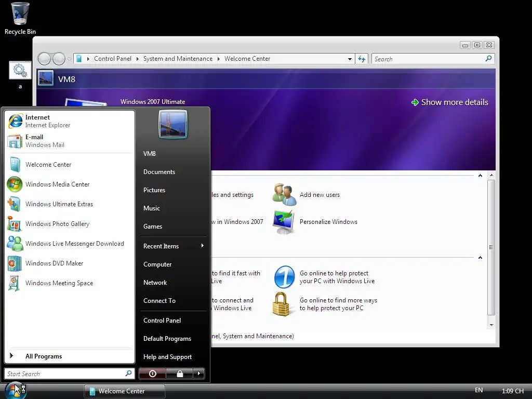Click Welcome Center scrollbar up arrow

(x=491, y=176)
